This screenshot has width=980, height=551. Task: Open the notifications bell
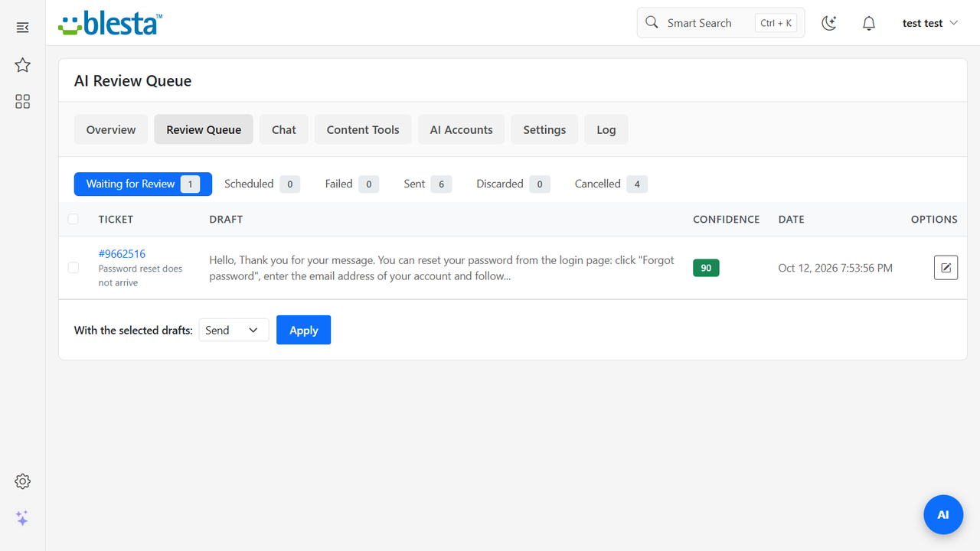click(x=869, y=23)
